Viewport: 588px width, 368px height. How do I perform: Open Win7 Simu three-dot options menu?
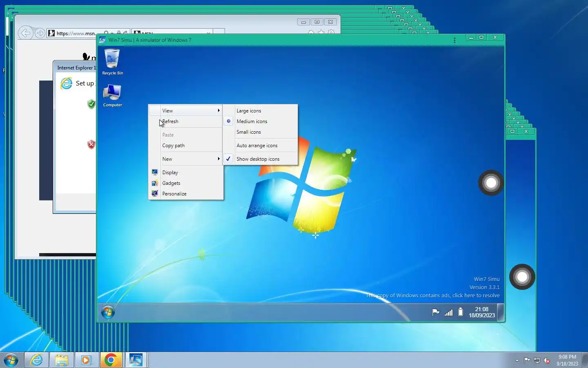(x=454, y=40)
